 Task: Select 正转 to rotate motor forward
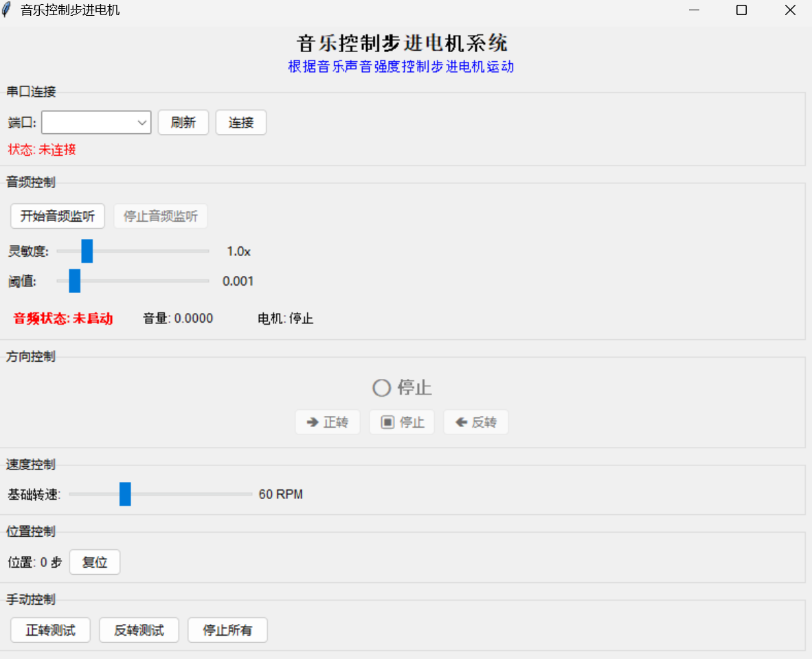point(328,421)
